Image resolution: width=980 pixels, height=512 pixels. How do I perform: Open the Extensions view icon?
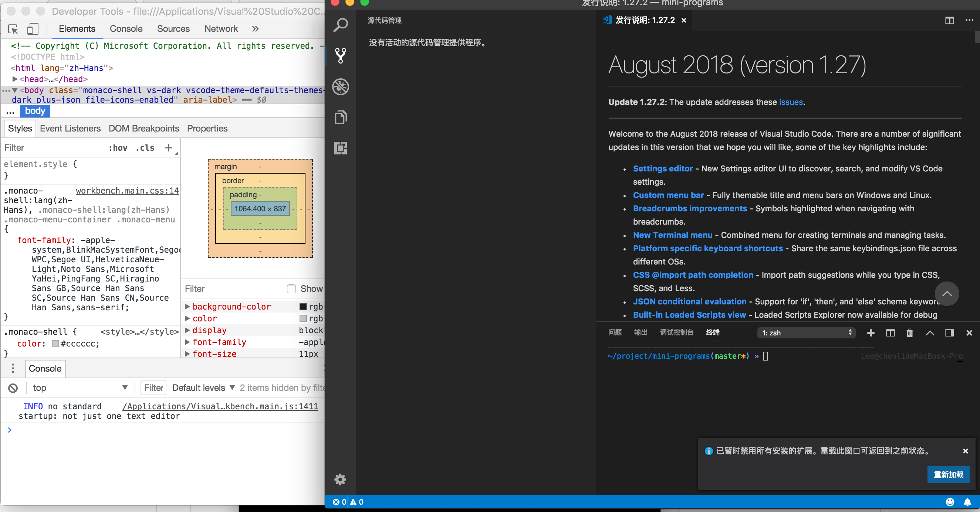[340, 148]
